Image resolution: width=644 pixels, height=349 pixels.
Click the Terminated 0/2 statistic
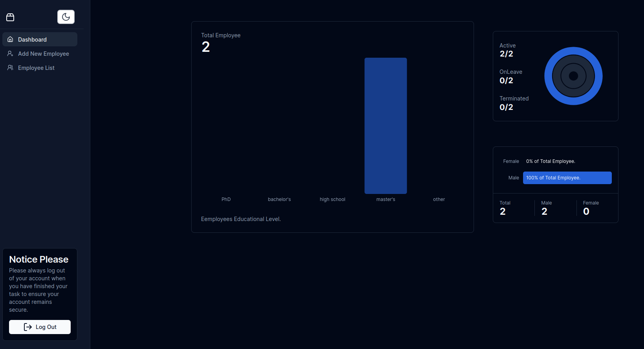click(x=507, y=107)
